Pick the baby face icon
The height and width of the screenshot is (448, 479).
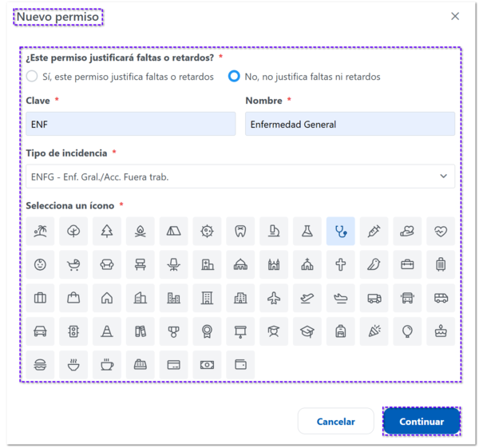pyautogui.click(x=40, y=264)
